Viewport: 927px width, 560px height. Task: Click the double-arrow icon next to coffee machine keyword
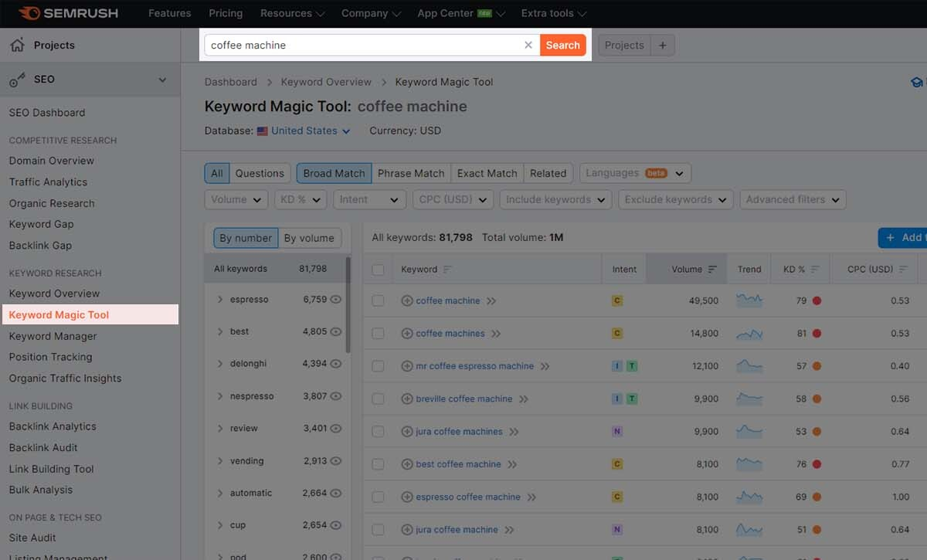tap(491, 301)
